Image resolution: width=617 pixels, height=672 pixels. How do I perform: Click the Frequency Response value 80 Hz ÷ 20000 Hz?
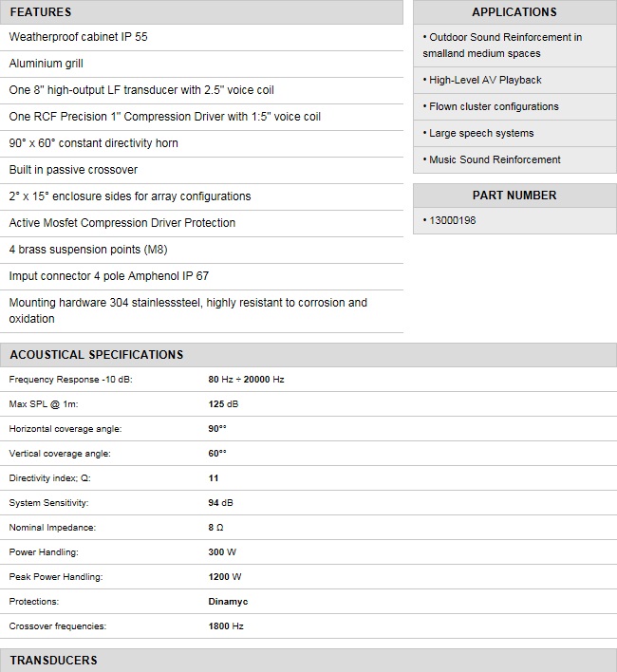pyautogui.click(x=246, y=380)
